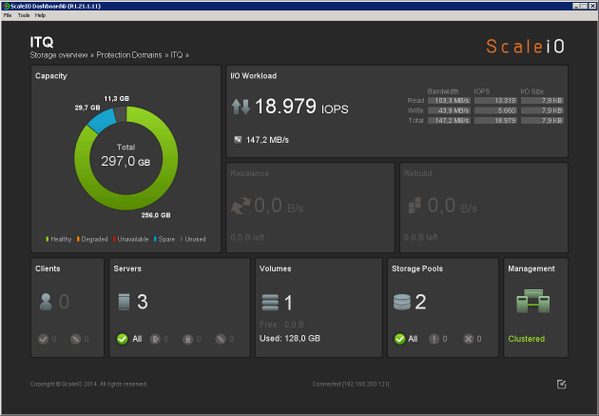Click the copyright ScaleIO 2014 text
Viewport: 599px width, 416px height.
click(89, 384)
